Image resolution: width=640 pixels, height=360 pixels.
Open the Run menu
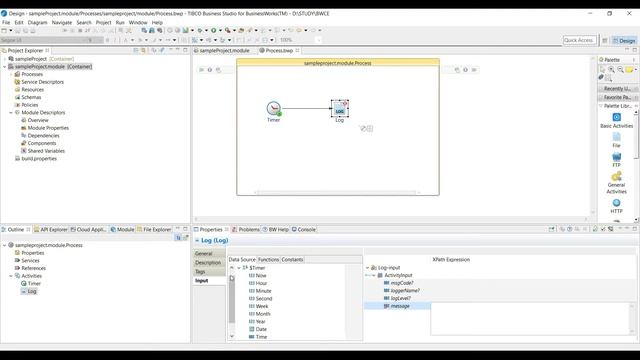[120, 22]
